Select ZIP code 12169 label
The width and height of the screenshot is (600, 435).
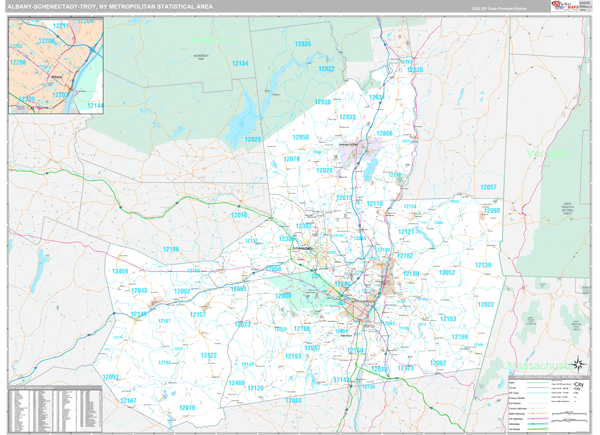pos(460,337)
